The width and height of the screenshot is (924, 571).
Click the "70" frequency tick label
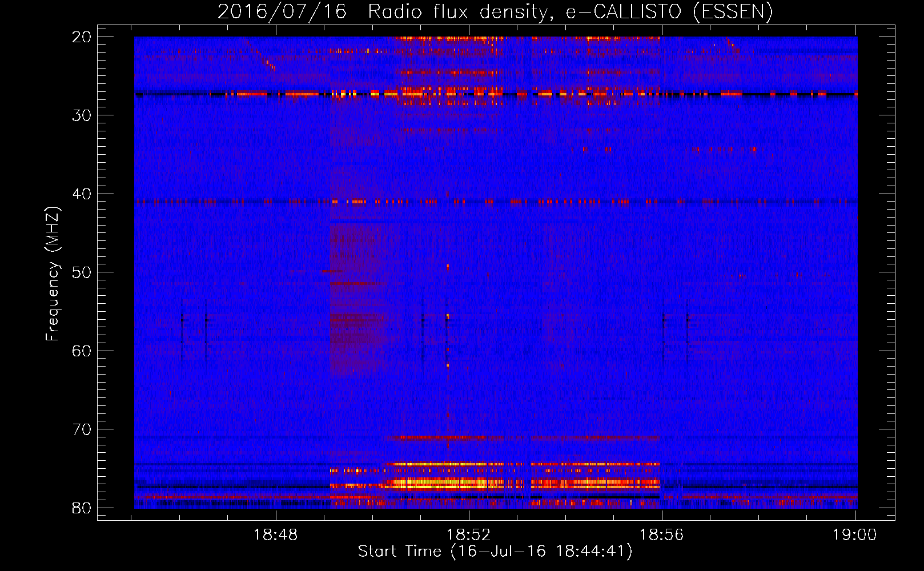click(x=82, y=429)
